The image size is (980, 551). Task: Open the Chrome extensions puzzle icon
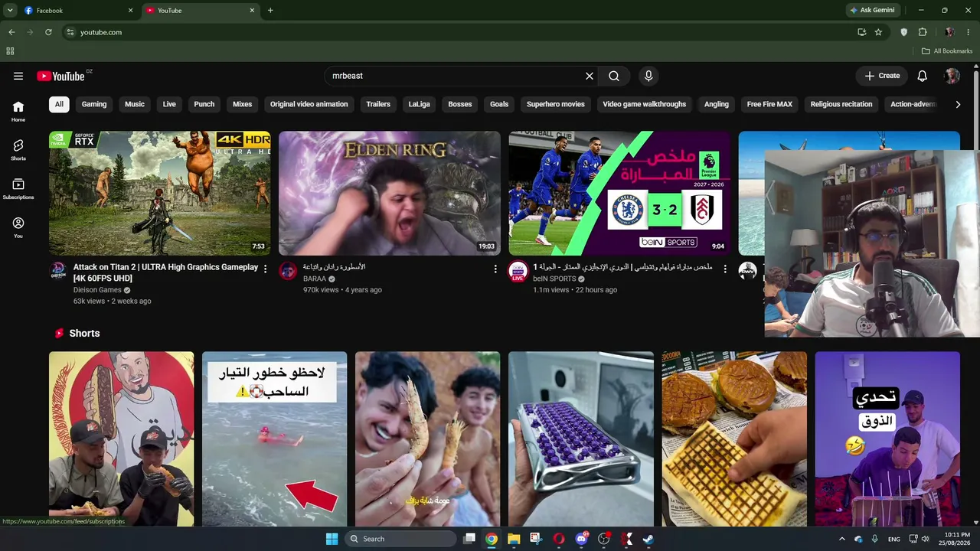click(x=923, y=32)
